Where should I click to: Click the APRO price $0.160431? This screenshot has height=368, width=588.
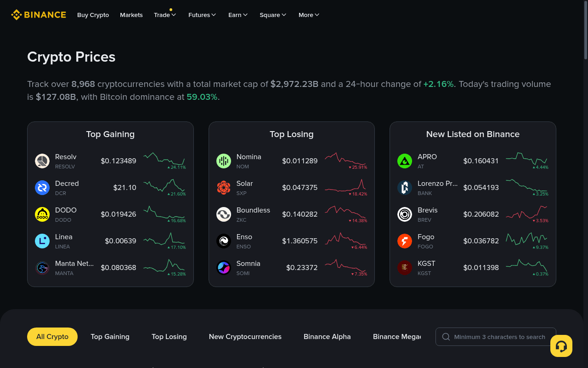pos(481,161)
